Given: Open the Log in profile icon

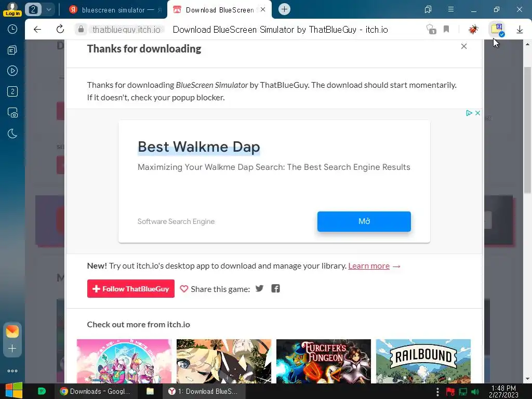Looking at the screenshot, I should 12,9.
